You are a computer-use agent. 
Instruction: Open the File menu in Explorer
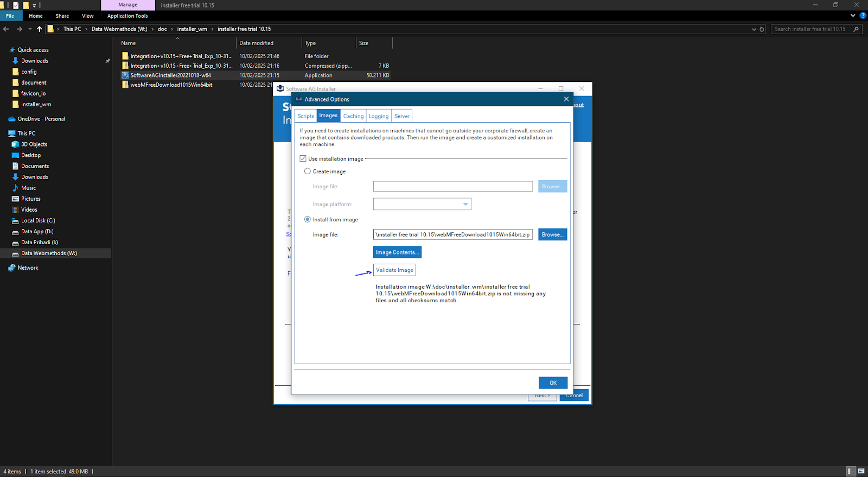(10, 16)
